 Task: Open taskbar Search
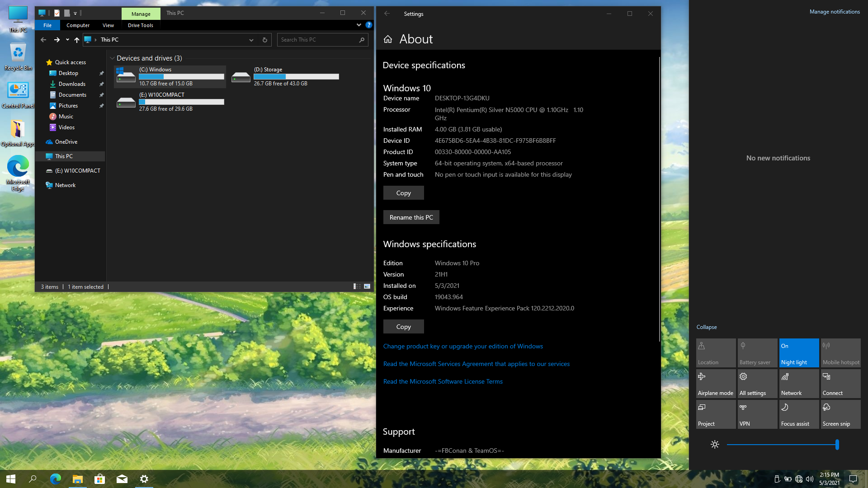click(x=33, y=479)
